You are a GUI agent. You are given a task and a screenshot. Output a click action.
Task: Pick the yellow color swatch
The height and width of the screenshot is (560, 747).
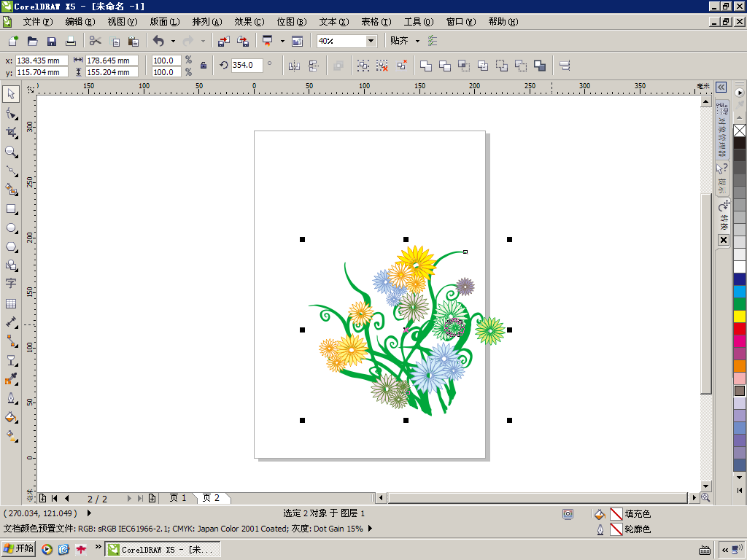click(740, 316)
